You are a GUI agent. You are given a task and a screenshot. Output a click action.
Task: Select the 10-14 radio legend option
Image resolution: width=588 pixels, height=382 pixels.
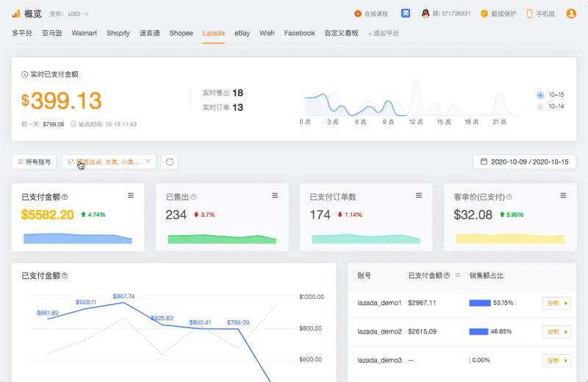(x=540, y=107)
